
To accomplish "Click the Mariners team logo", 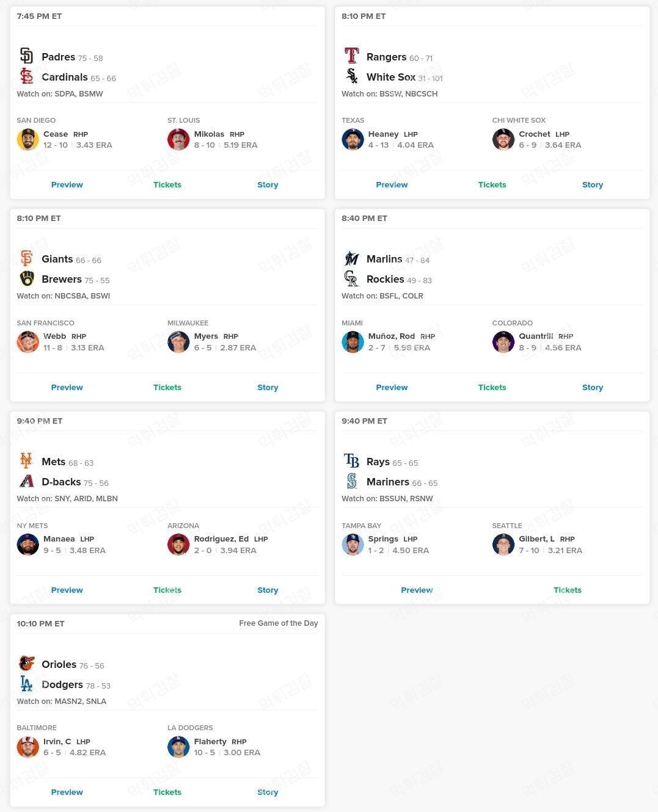I will 351,481.
